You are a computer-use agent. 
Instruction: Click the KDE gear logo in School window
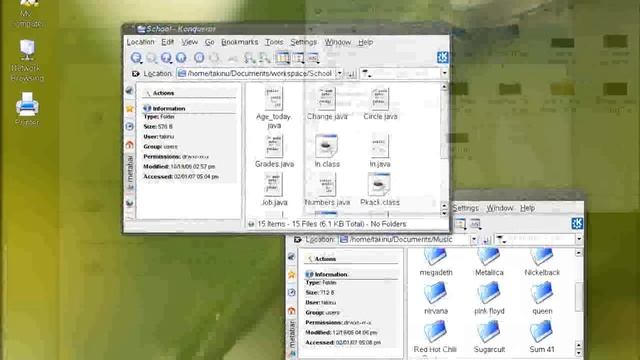click(x=442, y=58)
